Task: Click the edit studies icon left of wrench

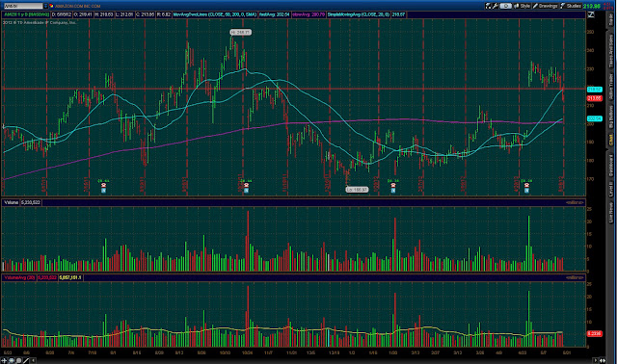Action: (x=489, y=6)
